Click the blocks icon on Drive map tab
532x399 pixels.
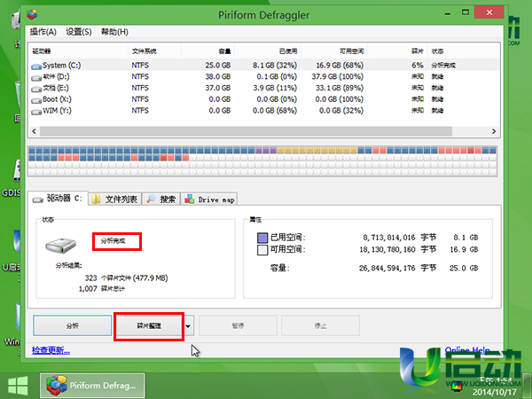pyautogui.click(x=190, y=199)
